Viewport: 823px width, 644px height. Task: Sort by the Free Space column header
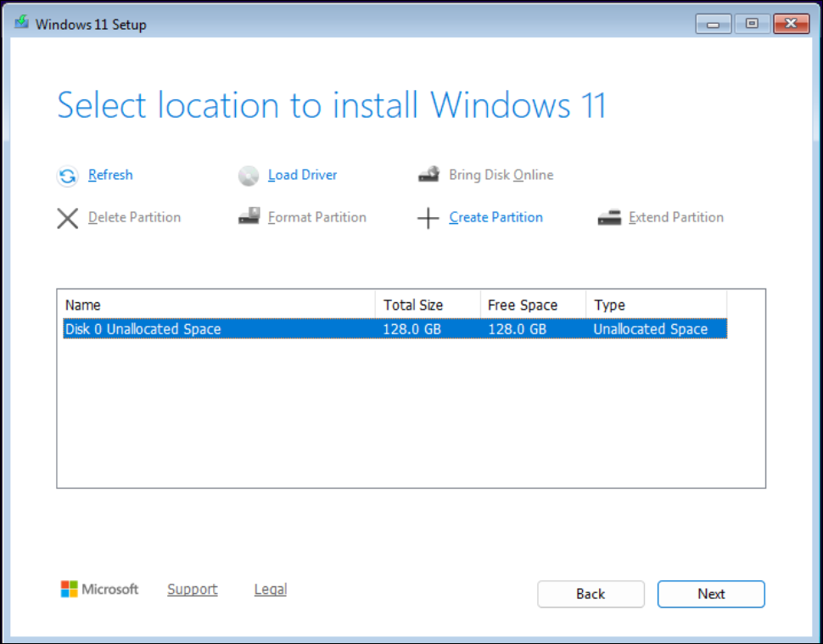(534, 305)
